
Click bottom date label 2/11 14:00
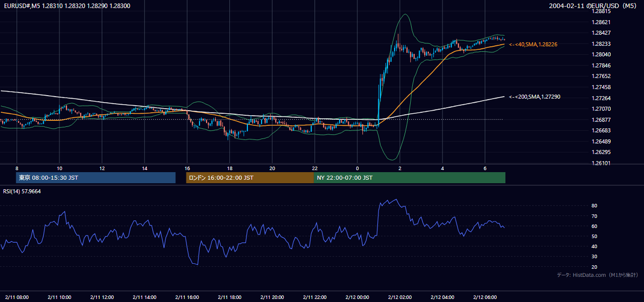pyautogui.click(x=145, y=297)
